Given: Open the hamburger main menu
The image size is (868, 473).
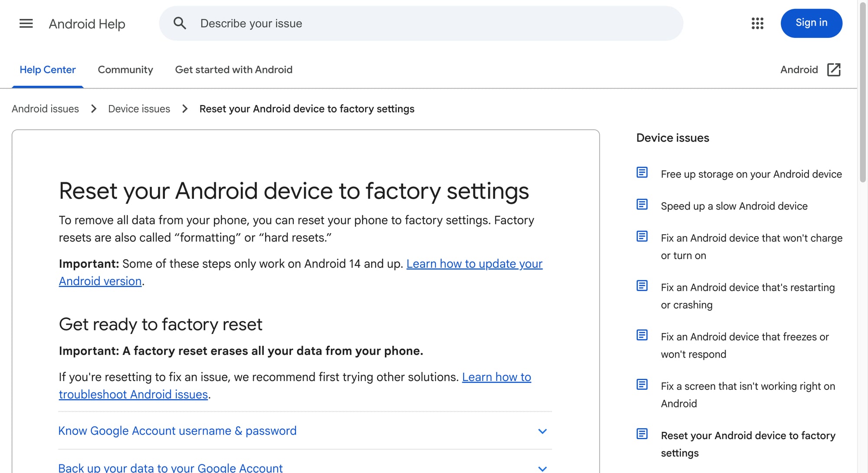Looking at the screenshot, I should 26,23.
